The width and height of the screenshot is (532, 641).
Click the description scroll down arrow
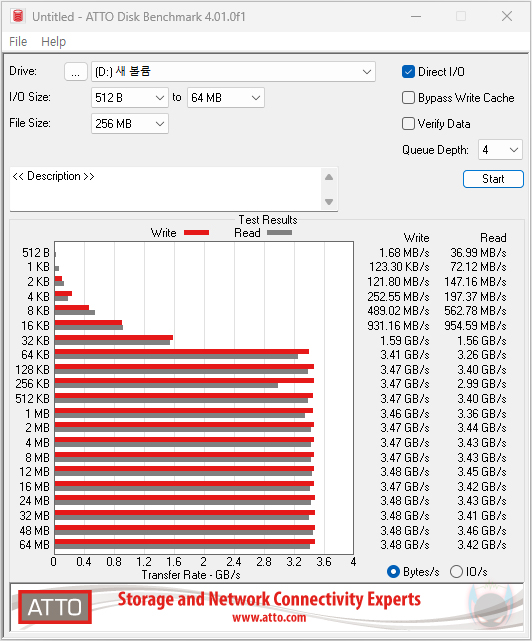[329, 202]
